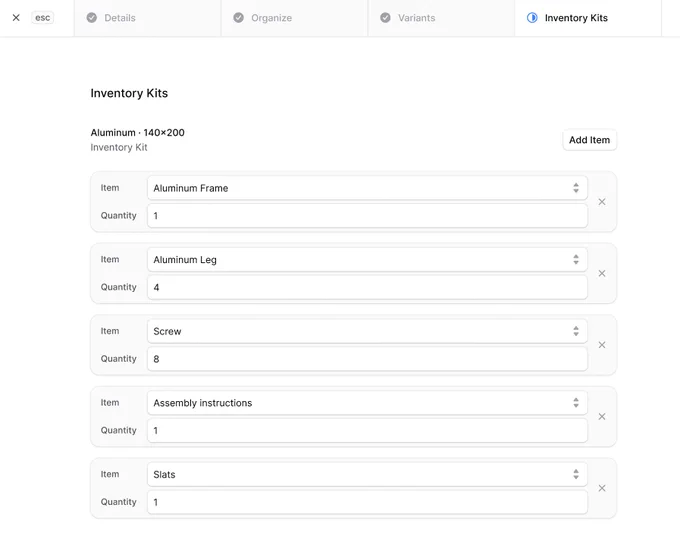The height and width of the screenshot is (536, 680).
Task: Remove the Slats item row
Action: [602, 488]
